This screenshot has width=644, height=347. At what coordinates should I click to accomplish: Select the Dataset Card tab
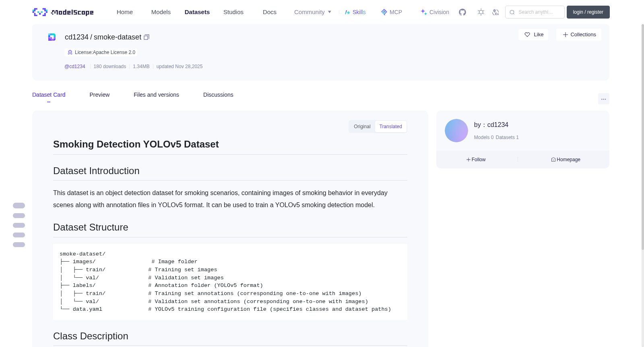coord(49,95)
